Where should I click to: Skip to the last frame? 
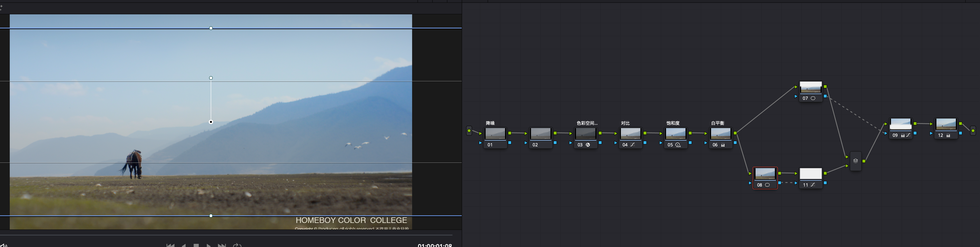coord(222,245)
